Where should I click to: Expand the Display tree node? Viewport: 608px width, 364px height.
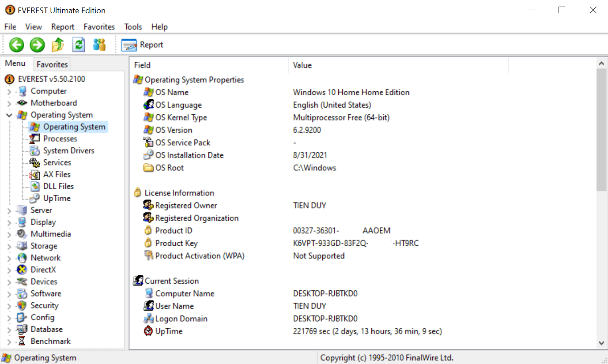click(9, 223)
